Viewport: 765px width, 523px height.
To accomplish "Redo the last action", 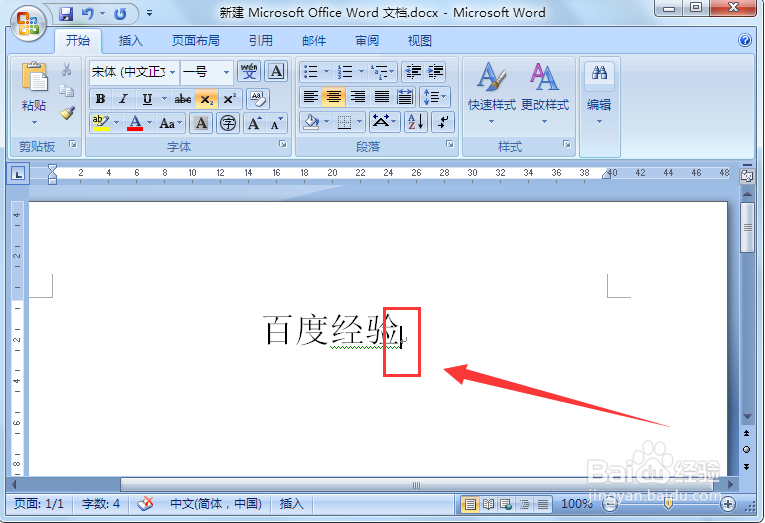I will click(120, 14).
